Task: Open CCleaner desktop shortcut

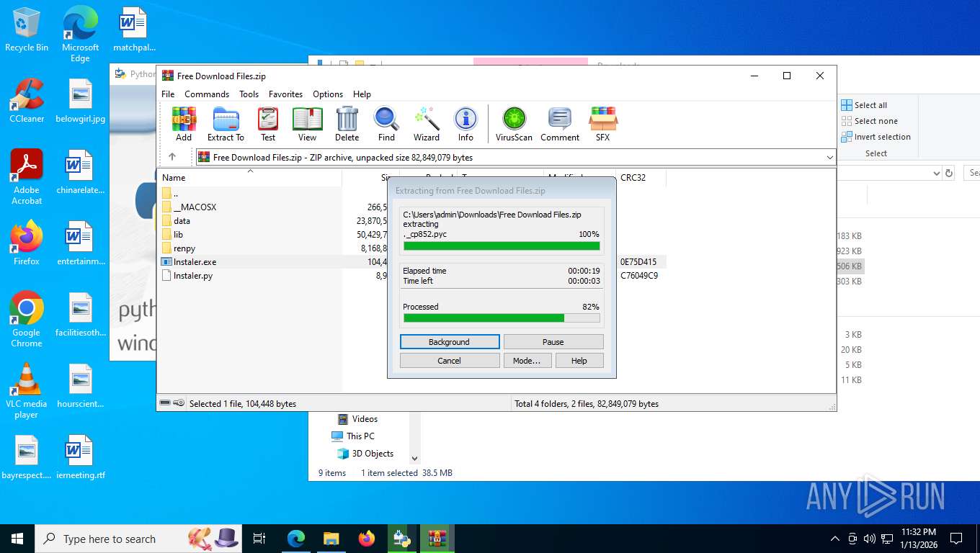Action: coord(27,101)
